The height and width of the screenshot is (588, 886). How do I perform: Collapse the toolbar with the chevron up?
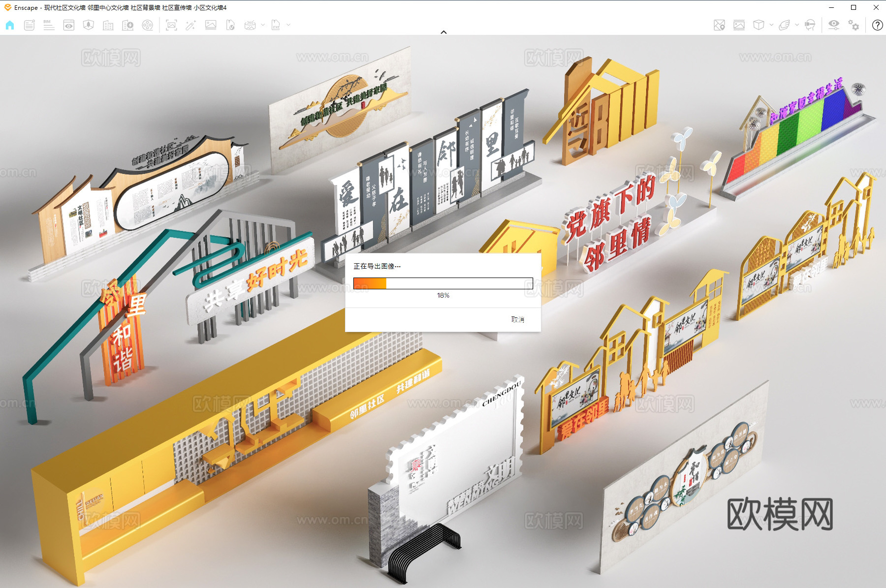(443, 32)
